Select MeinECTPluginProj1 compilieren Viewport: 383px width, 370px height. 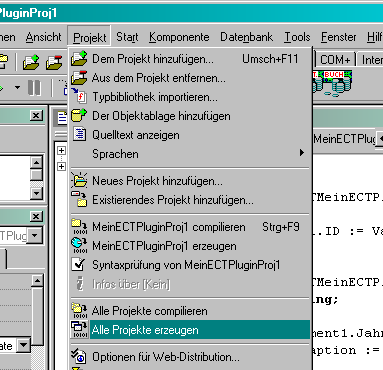point(190,227)
